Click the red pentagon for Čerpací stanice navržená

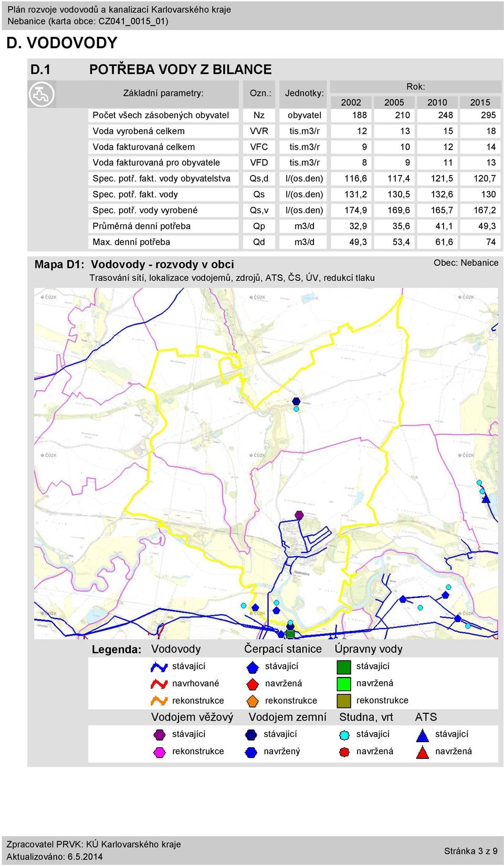253,684
